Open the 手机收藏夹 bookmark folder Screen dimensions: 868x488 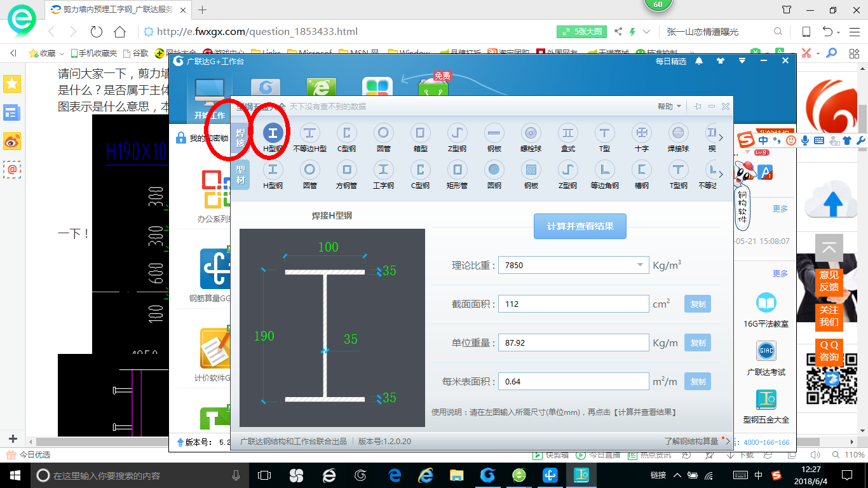pos(93,53)
